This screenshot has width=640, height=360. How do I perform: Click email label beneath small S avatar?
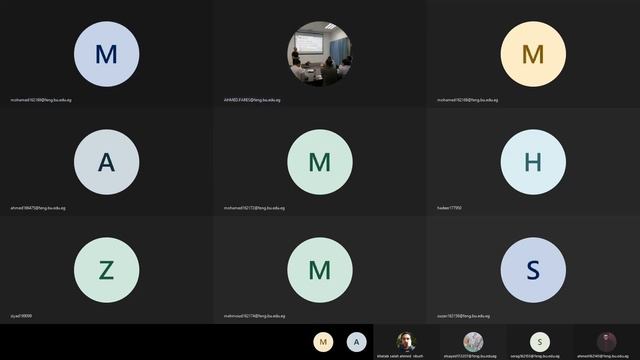tap(535, 356)
